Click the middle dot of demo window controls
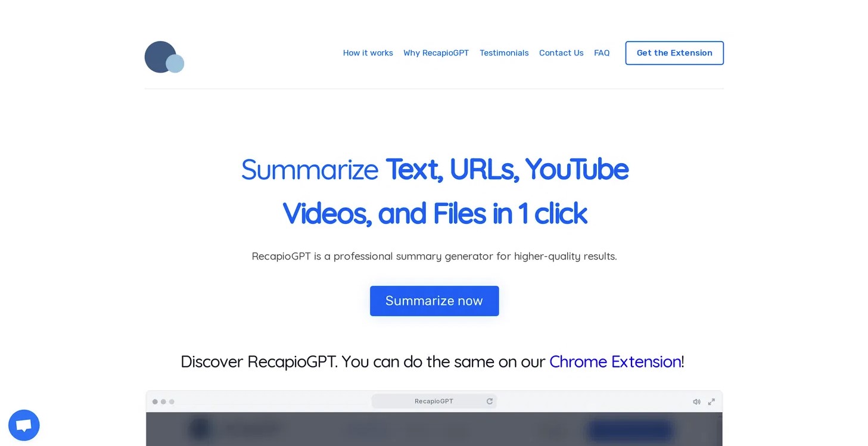The width and height of the screenshot is (868, 446). tap(163, 402)
